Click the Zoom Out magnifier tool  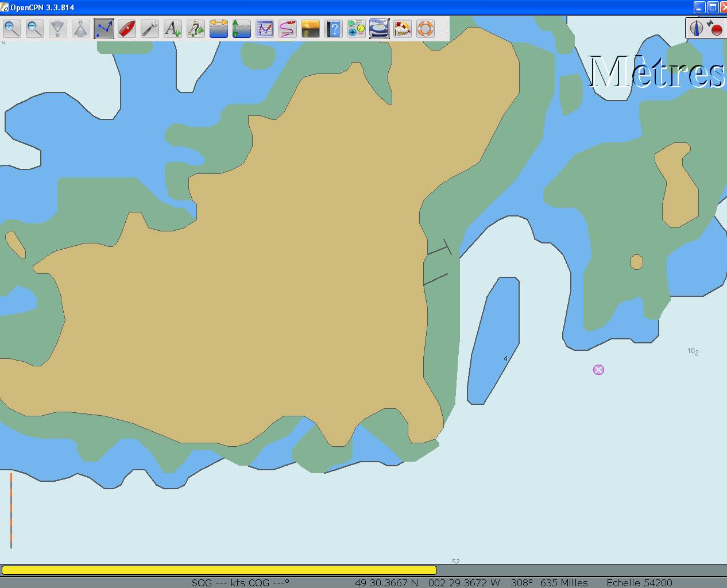coord(35,29)
